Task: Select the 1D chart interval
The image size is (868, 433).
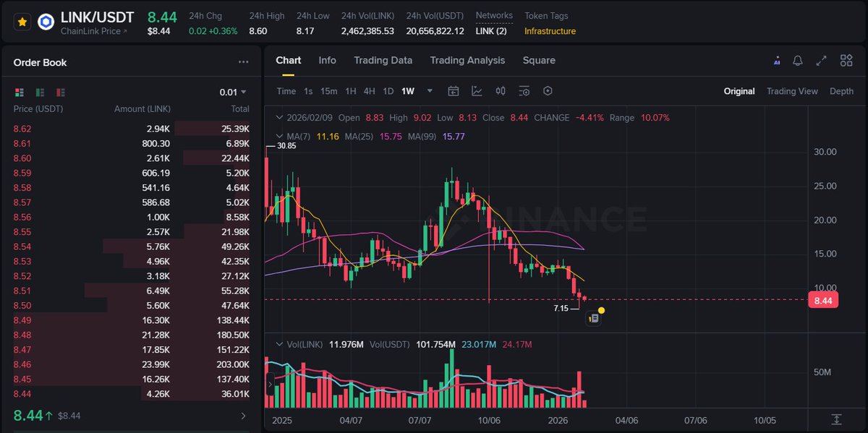Action: coord(388,91)
